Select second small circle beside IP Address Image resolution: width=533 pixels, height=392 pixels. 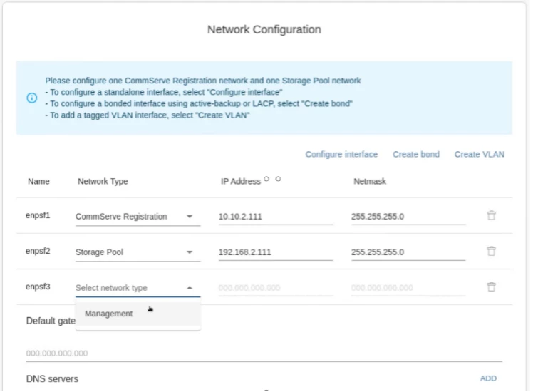point(278,179)
